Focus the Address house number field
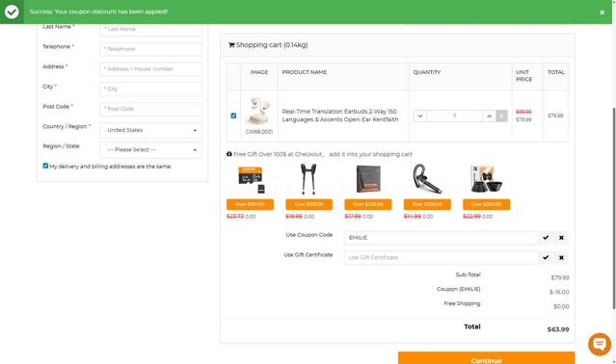 click(x=150, y=69)
